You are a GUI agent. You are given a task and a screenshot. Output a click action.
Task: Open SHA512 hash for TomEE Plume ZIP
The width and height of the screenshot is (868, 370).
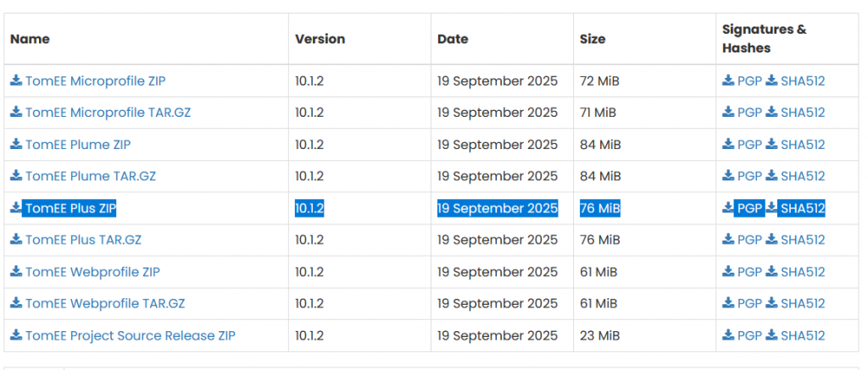click(x=803, y=144)
